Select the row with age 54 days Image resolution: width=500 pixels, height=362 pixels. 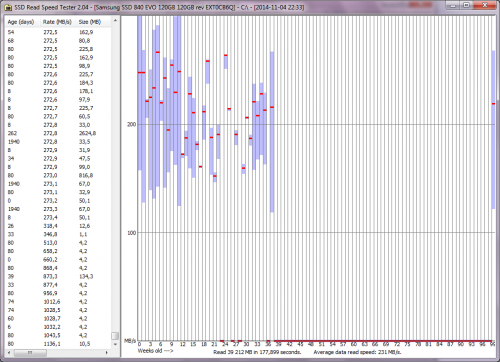(58, 32)
